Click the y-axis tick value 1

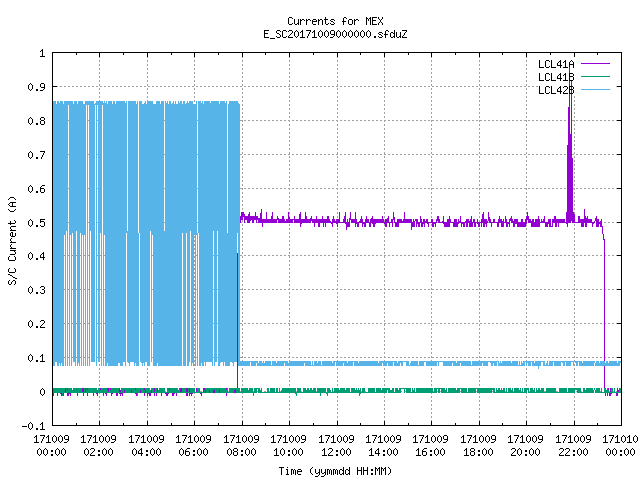[42, 53]
